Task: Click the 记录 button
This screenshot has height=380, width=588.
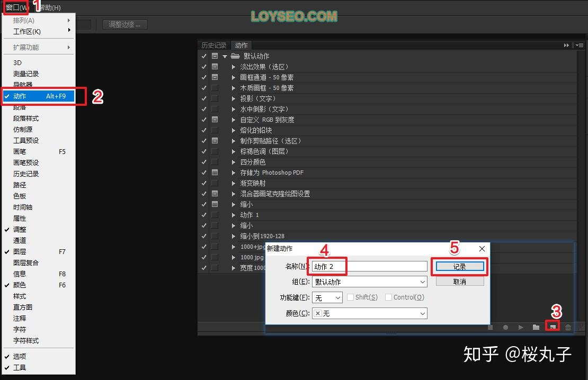Action: (x=460, y=266)
